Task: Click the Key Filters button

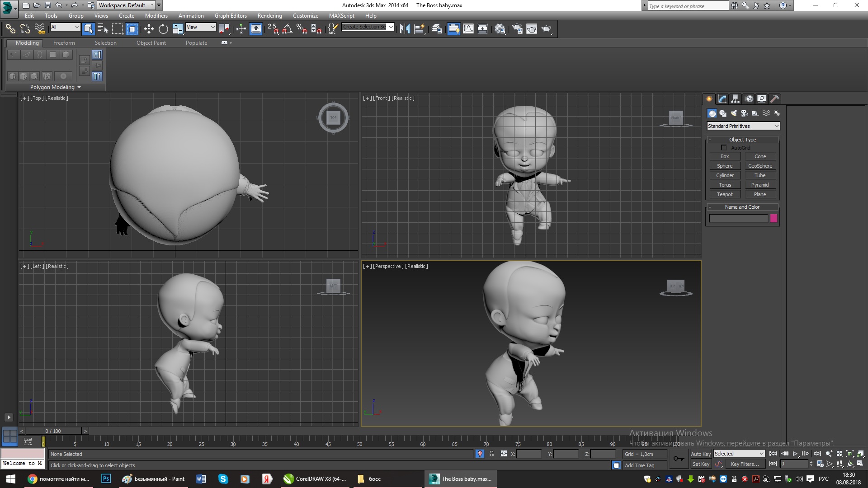Action: pyautogui.click(x=745, y=464)
